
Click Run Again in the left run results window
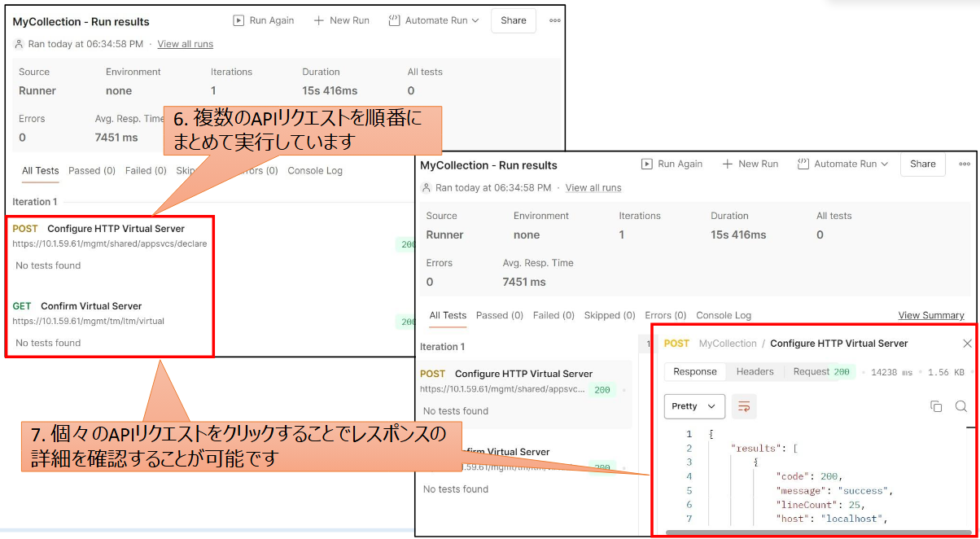tap(264, 20)
